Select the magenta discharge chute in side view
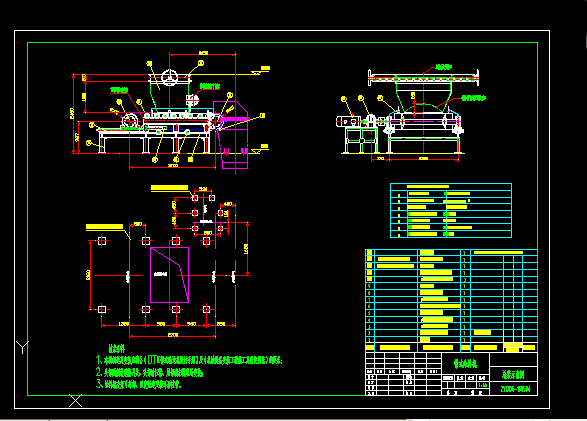Image resolution: width=587 pixels, height=421 pixels. click(x=232, y=135)
